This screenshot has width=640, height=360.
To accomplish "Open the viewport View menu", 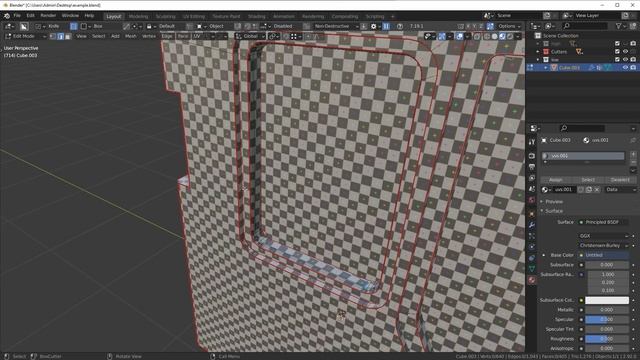I will [81, 36].
